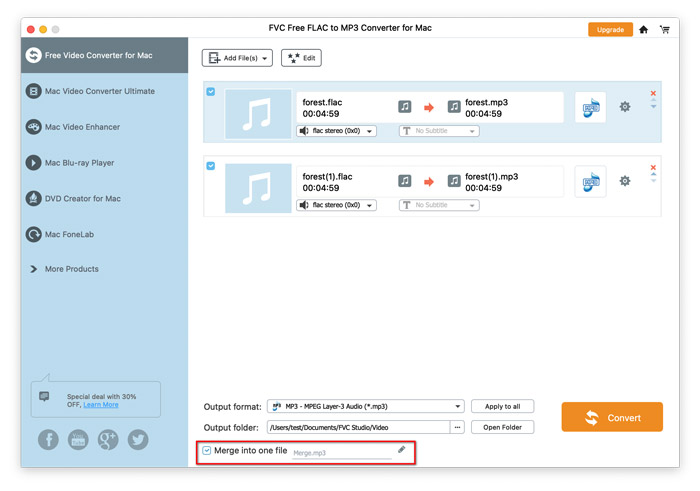Screen dimensions: 700x491
Task: Click the source audio icon for forest(1).flac
Action: (404, 181)
